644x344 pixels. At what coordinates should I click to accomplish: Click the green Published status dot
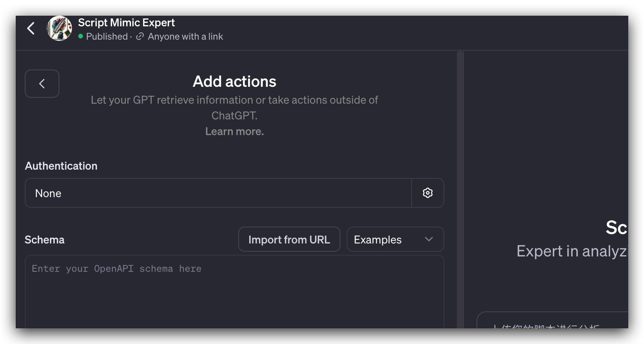coord(81,37)
